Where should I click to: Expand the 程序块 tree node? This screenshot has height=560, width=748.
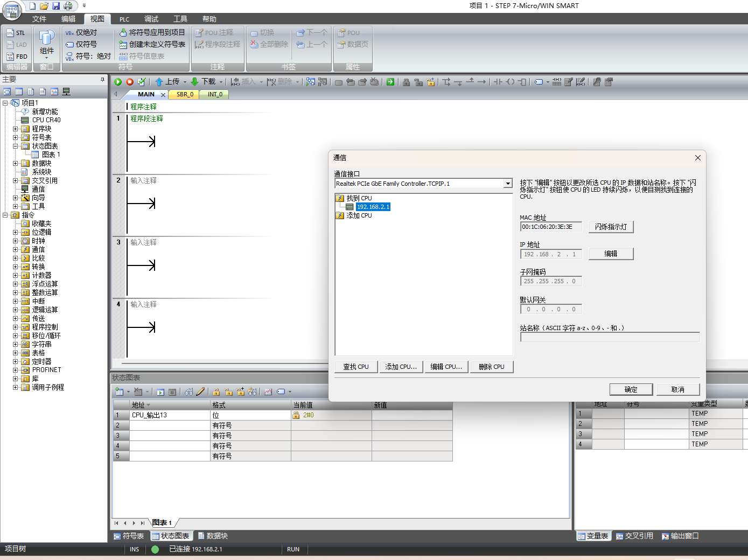coord(16,129)
